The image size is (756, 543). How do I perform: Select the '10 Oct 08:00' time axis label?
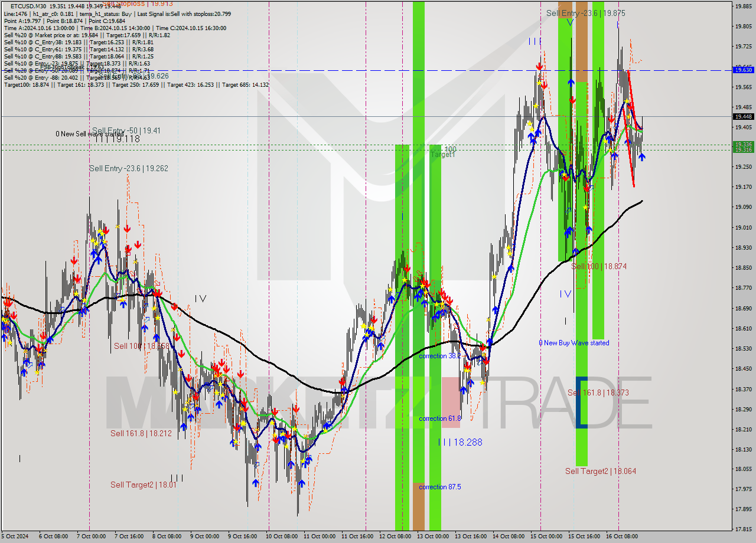(x=281, y=537)
